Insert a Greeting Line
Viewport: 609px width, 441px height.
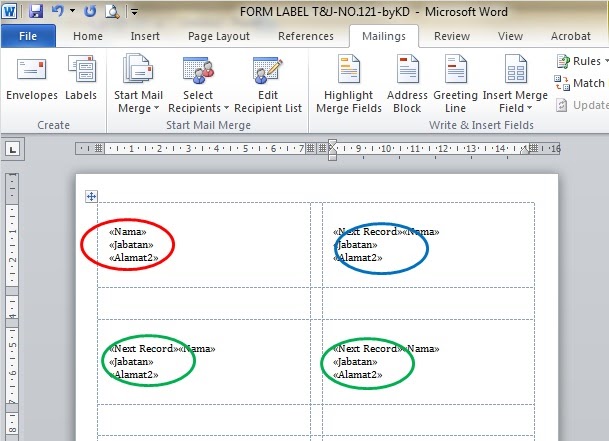(x=455, y=84)
